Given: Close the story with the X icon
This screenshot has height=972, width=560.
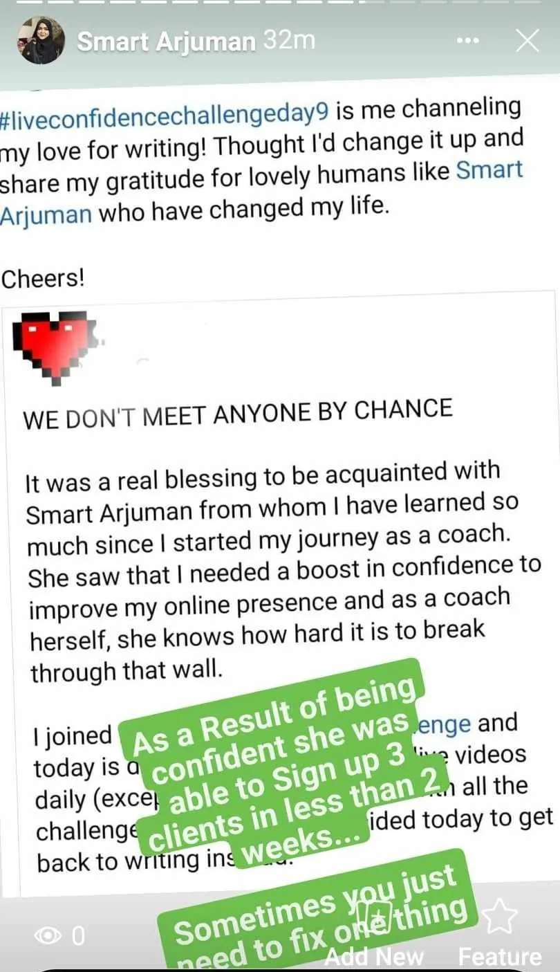Looking at the screenshot, I should 528,42.
